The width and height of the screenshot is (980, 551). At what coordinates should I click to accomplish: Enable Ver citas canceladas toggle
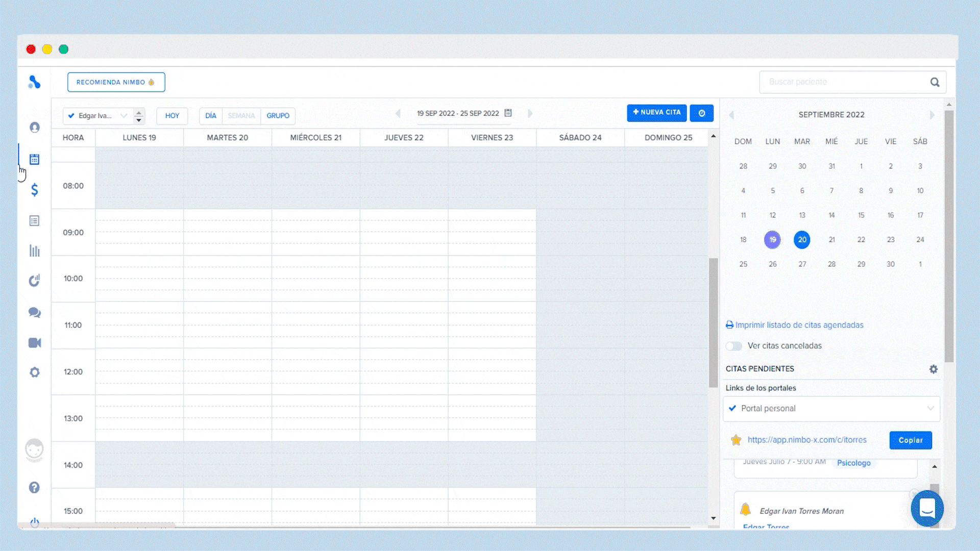733,346
